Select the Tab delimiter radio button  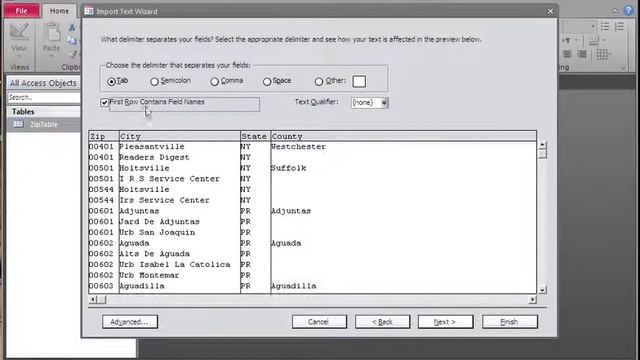click(x=111, y=82)
